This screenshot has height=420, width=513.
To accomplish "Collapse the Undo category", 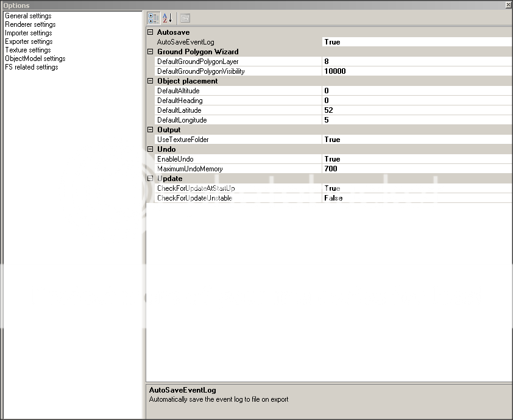I will (x=149, y=149).
